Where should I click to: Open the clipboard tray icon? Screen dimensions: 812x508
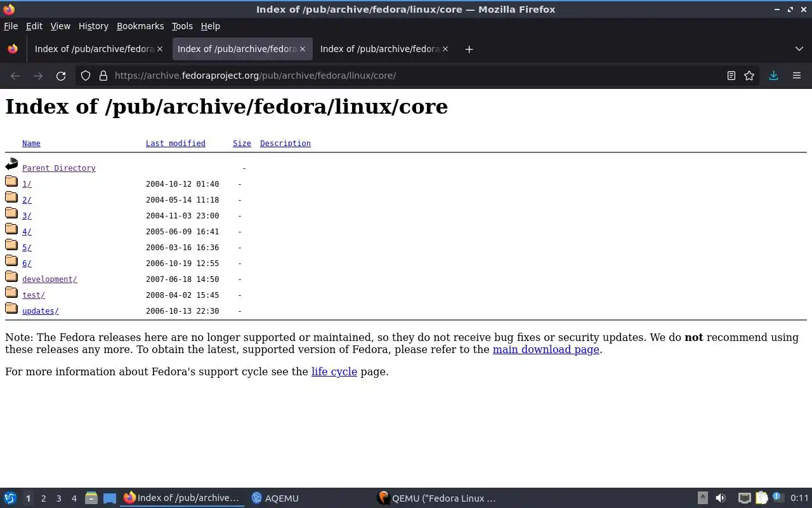(761, 498)
